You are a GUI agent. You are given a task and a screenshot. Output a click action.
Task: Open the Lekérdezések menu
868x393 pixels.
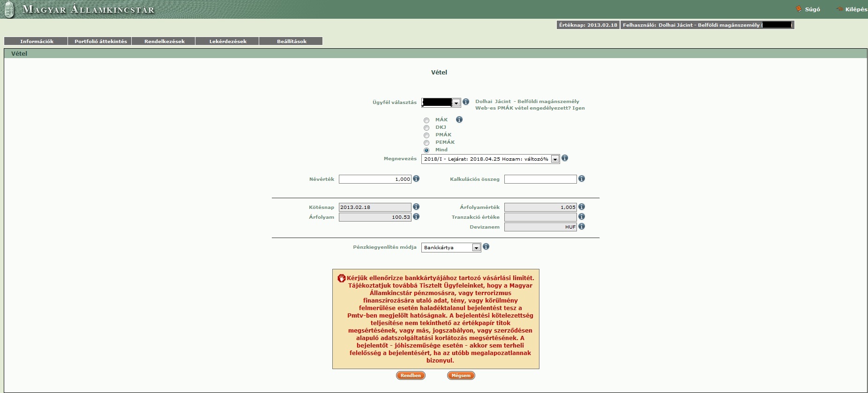click(x=228, y=41)
